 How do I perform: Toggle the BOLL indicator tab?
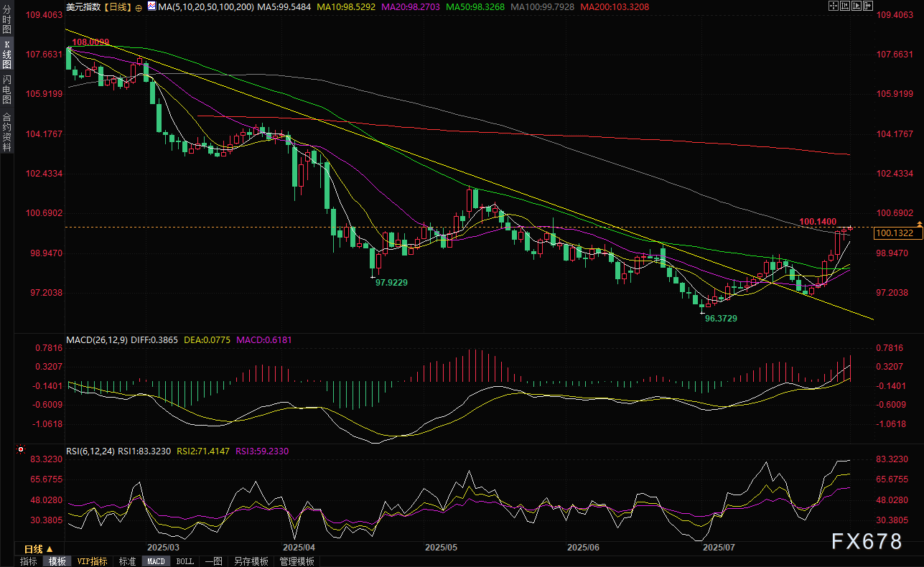pos(185,561)
